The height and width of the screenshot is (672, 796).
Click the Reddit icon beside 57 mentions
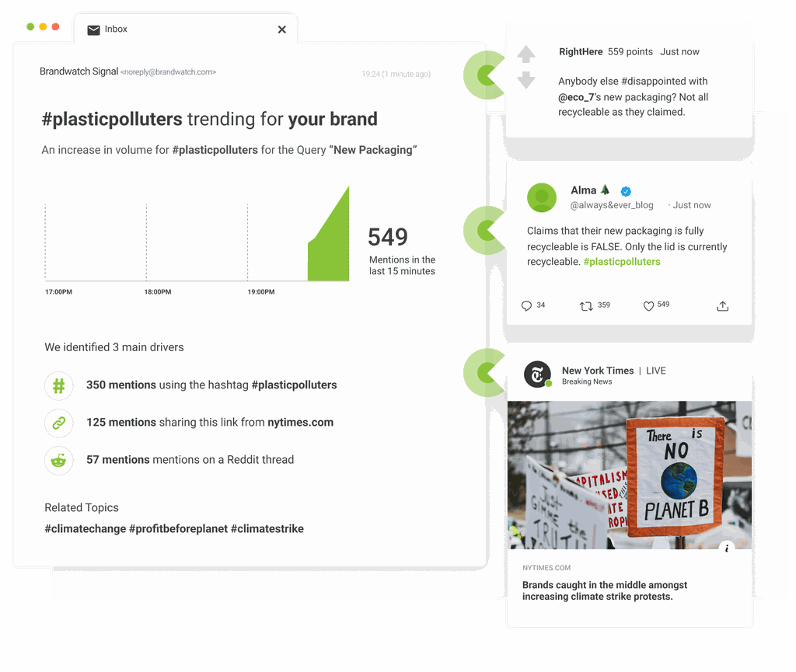coord(59,461)
